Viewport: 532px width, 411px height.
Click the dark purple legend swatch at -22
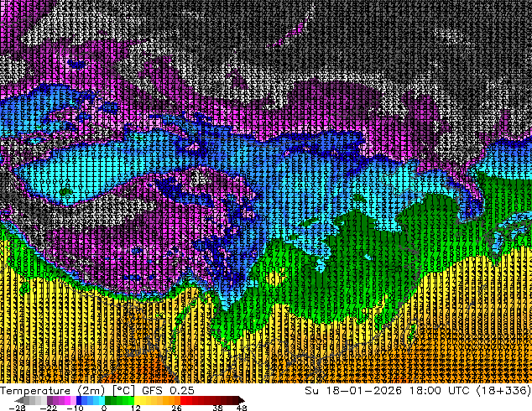tap(50, 400)
